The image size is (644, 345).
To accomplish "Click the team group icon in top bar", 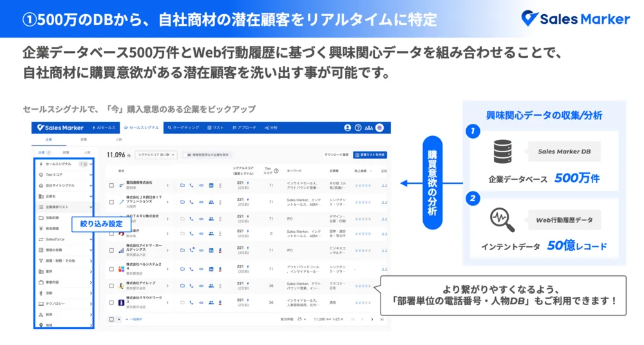I will (368, 128).
